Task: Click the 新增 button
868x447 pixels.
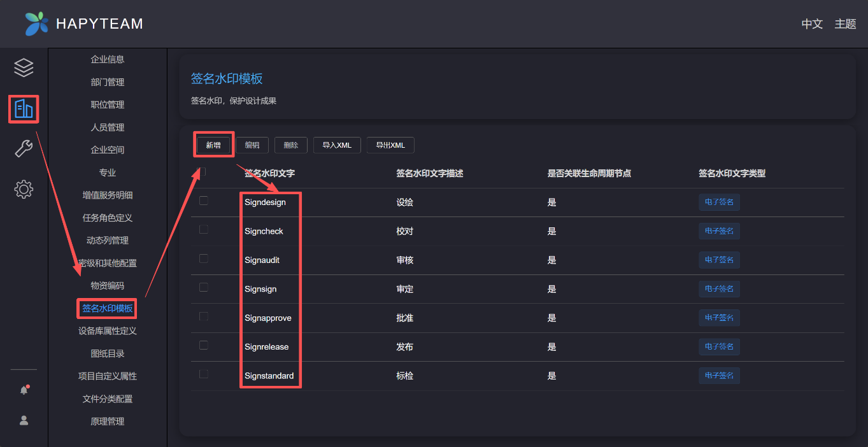Action: 213,145
